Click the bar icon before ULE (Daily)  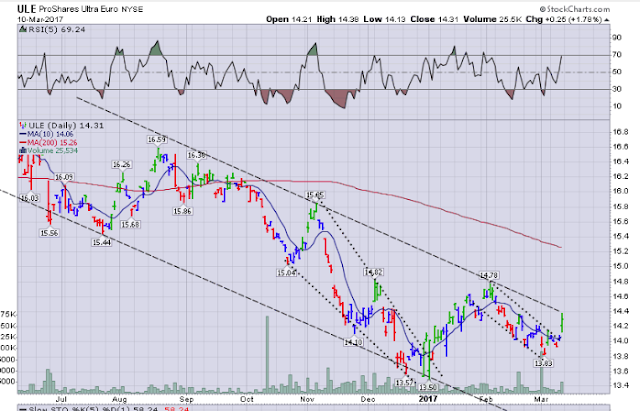tap(23, 125)
